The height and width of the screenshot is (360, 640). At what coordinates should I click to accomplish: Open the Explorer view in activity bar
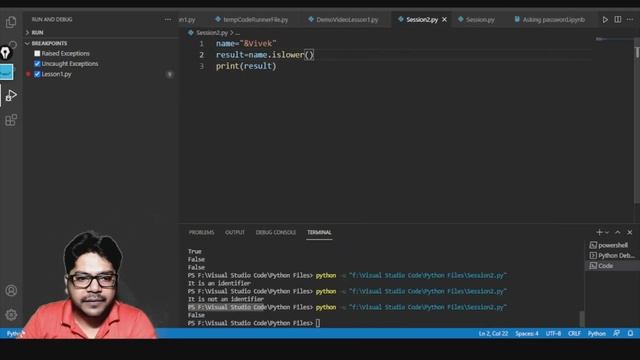pyautogui.click(x=11, y=22)
